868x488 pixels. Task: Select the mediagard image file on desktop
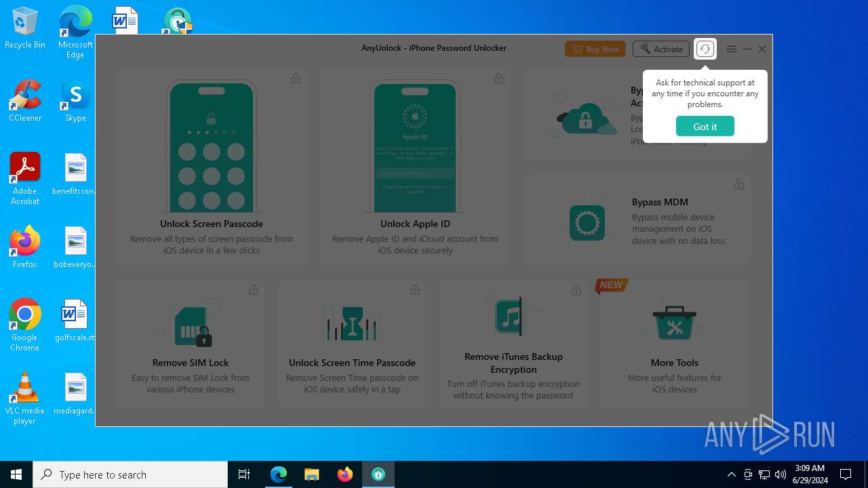(x=75, y=394)
